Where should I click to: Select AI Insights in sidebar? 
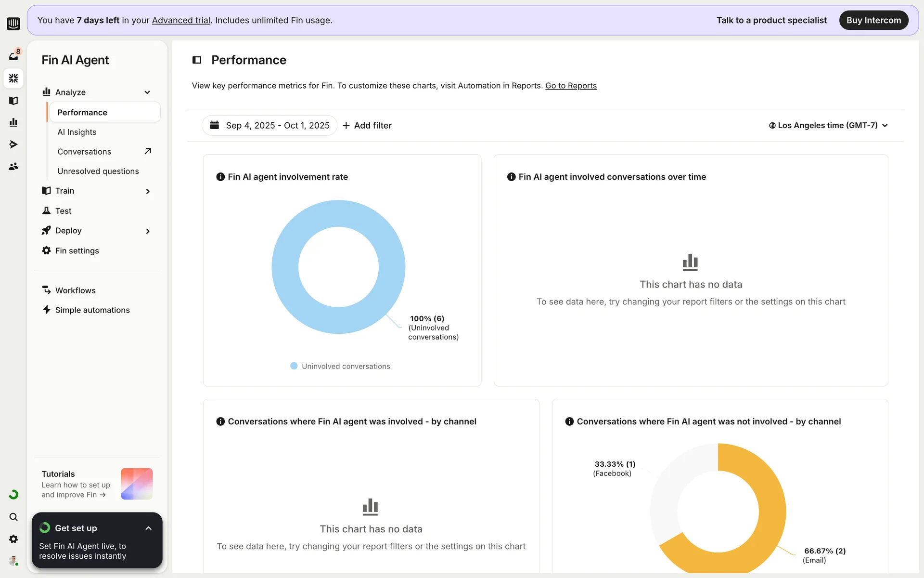(x=77, y=132)
